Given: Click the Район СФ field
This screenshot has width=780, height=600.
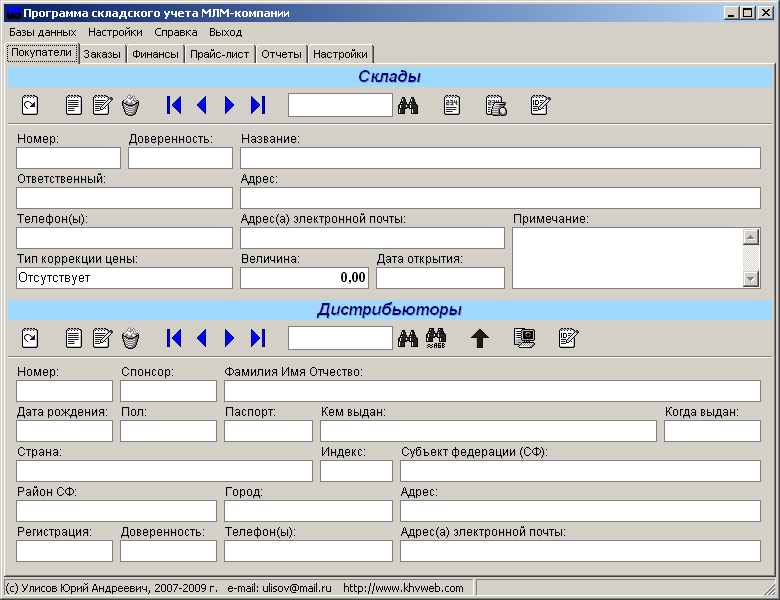Looking at the screenshot, I should [116, 511].
